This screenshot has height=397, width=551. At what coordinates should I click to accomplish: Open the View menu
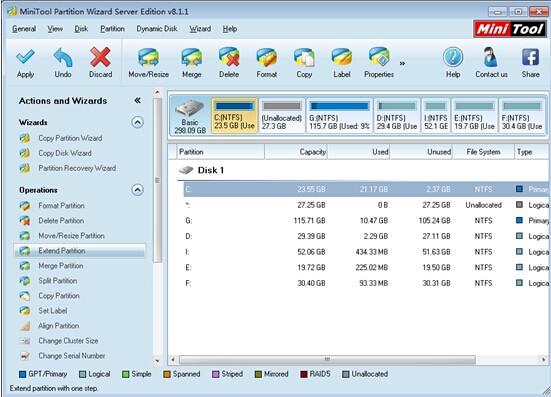coord(55,29)
